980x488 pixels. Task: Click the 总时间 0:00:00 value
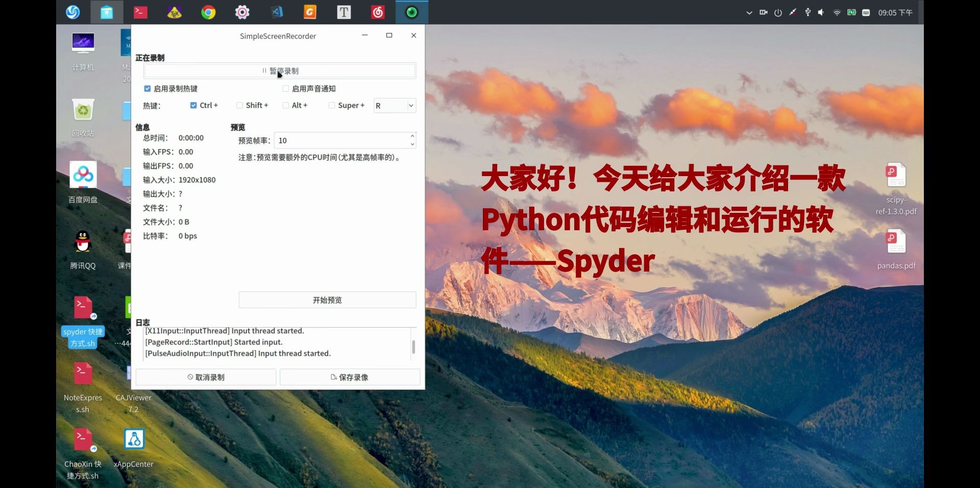pos(191,138)
